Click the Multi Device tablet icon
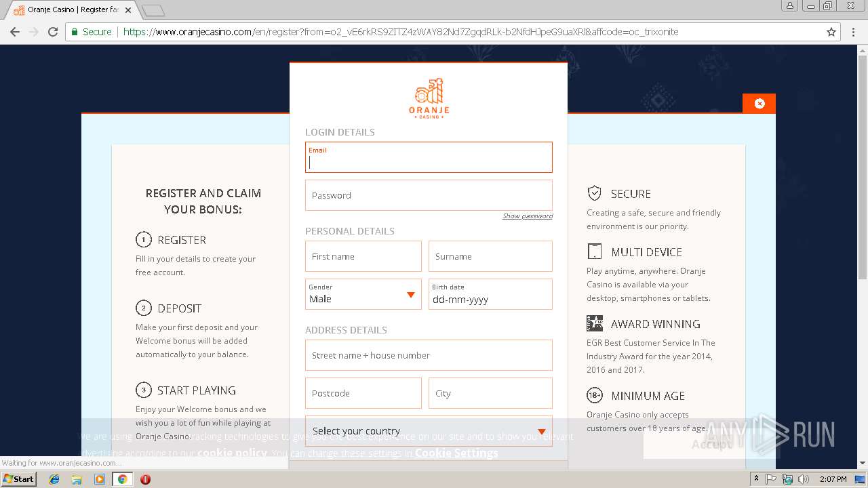The height and width of the screenshot is (488, 868). point(594,251)
